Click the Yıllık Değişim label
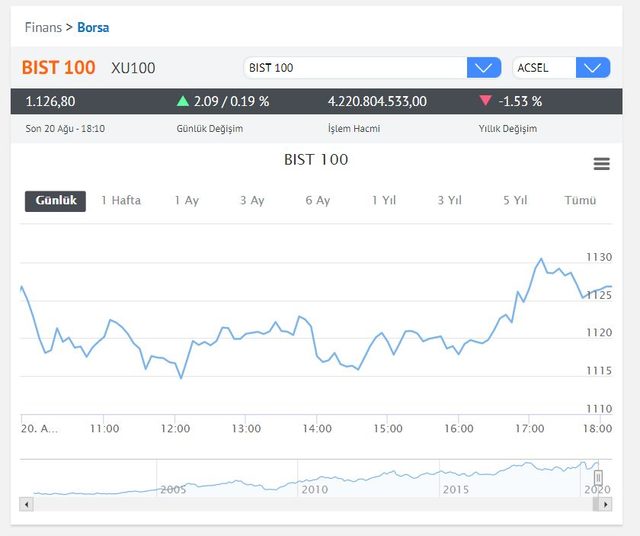Screen dimensions: 640x536 point(508,129)
